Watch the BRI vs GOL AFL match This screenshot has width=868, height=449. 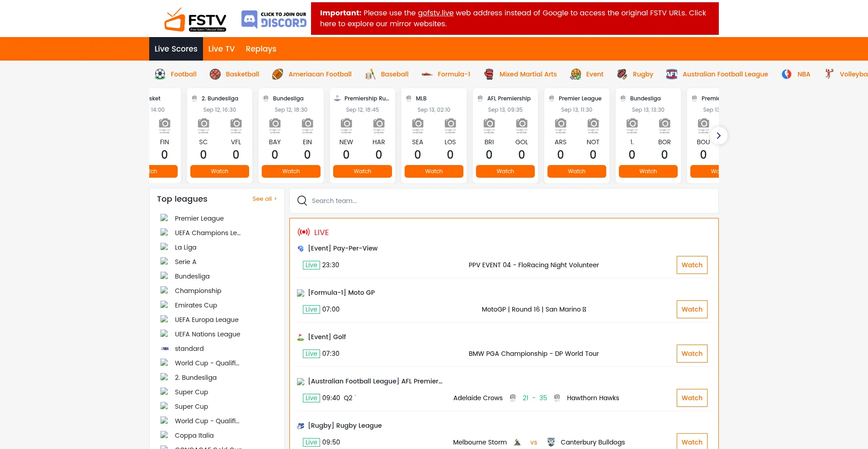(505, 171)
